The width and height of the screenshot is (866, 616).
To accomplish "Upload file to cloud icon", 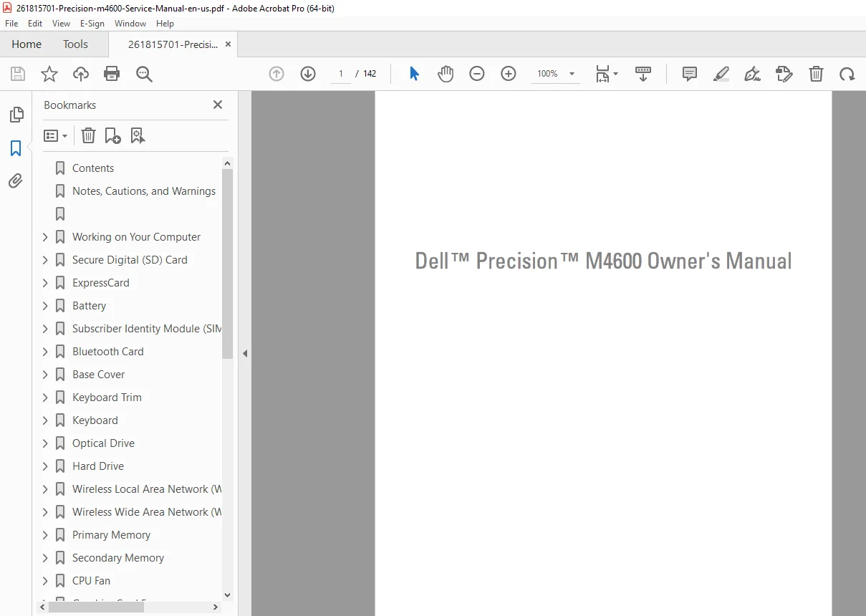I will (81, 74).
